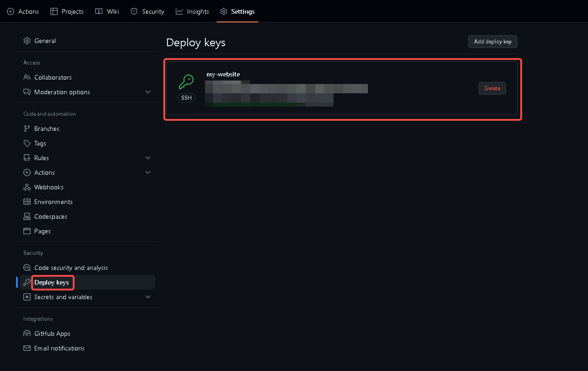Image resolution: width=588 pixels, height=371 pixels.
Task: Open Code security and analysis settings
Action: (x=71, y=268)
